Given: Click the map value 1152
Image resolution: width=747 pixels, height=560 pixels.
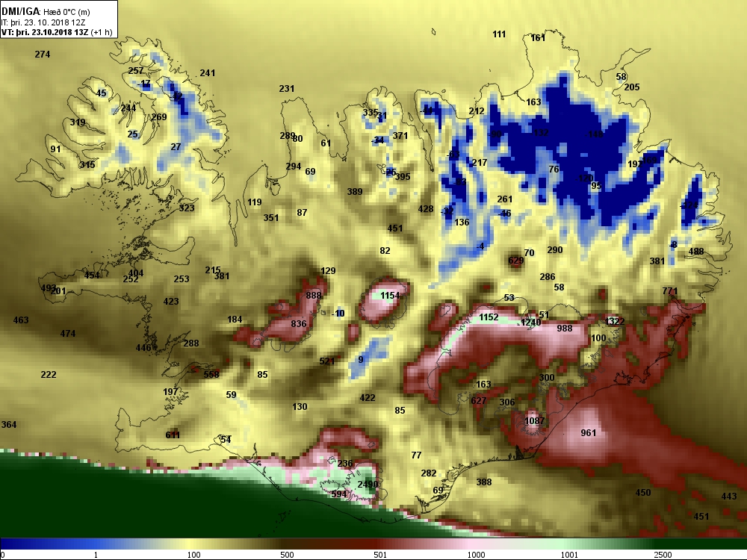Looking at the screenshot, I should (x=489, y=317).
